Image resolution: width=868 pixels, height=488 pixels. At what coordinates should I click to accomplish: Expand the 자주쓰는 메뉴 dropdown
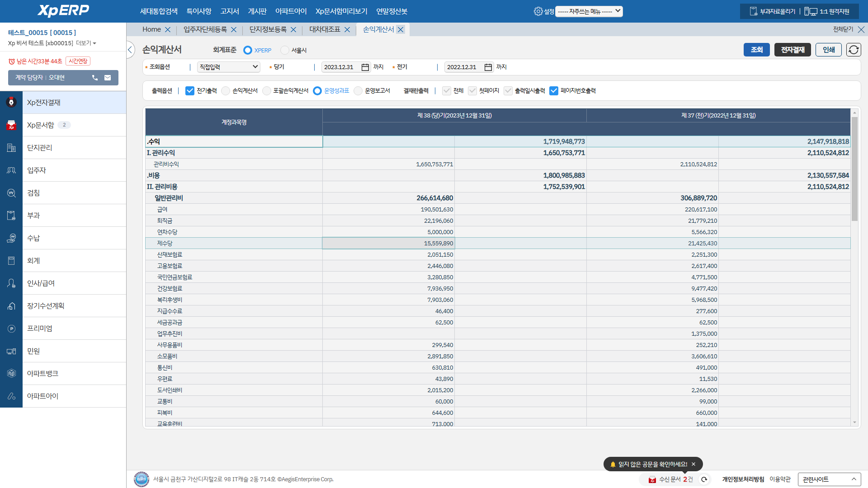coord(589,11)
